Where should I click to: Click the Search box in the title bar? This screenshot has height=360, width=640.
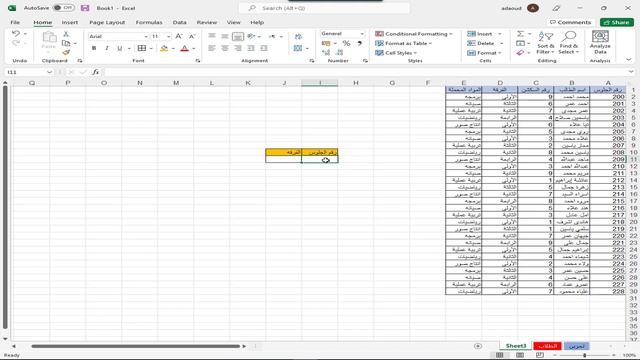click(x=324, y=8)
